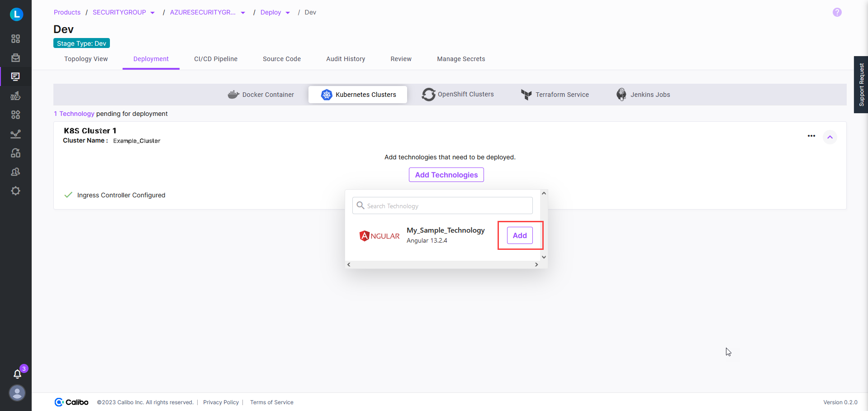Open the three-dot menu for K8S Cluster 1
This screenshot has height=411, width=868.
click(811, 136)
